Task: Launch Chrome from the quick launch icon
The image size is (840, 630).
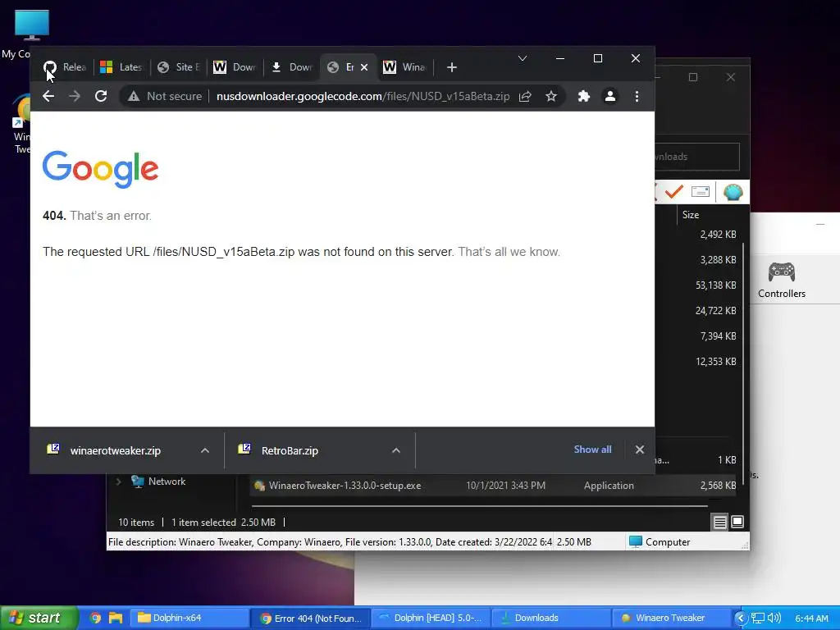Action: [95, 618]
